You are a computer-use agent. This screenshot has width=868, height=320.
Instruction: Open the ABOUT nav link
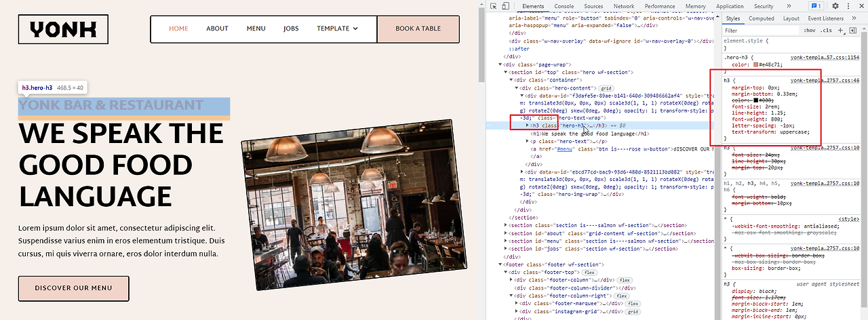pyautogui.click(x=217, y=28)
